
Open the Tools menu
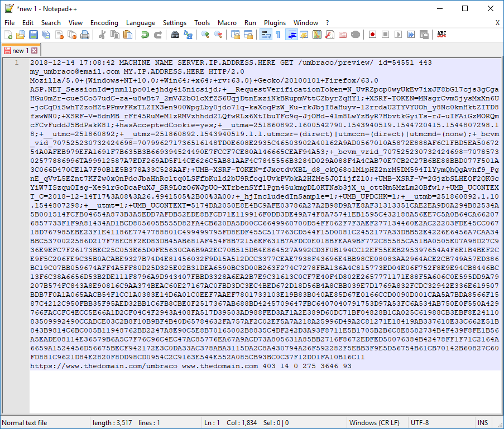click(x=202, y=23)
